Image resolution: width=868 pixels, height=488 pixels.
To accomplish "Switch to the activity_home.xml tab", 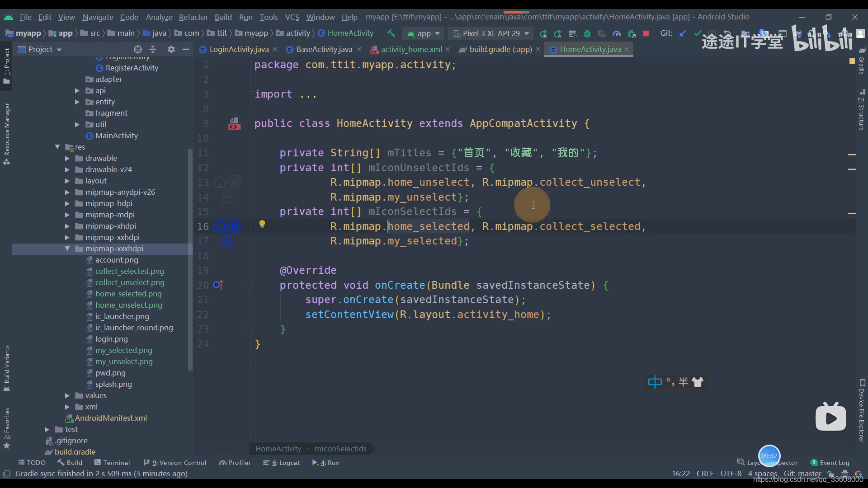I will [x=411, y=49].
